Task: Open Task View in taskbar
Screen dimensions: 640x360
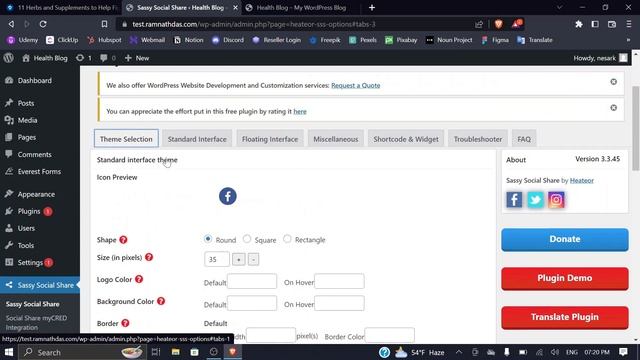Action: click(156, 352)
